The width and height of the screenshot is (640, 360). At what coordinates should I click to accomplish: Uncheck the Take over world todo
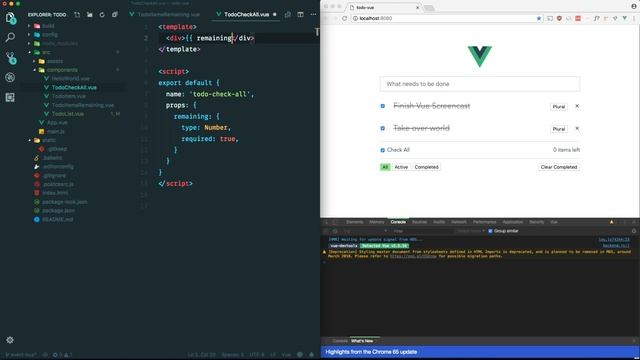(383, 128)
